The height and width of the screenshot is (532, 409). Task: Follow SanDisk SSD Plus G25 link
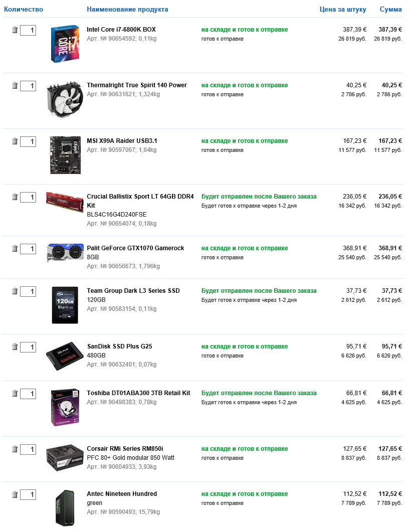(x=119, y=346)
